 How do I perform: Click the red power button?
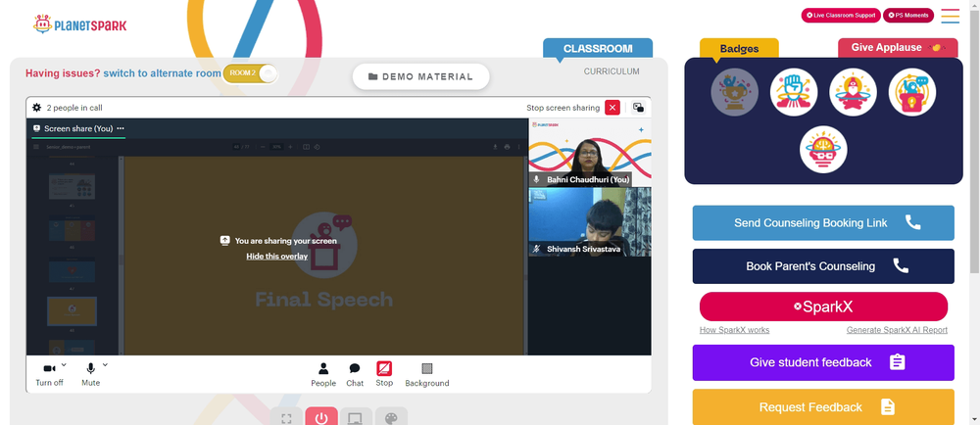tap(321, 417)
